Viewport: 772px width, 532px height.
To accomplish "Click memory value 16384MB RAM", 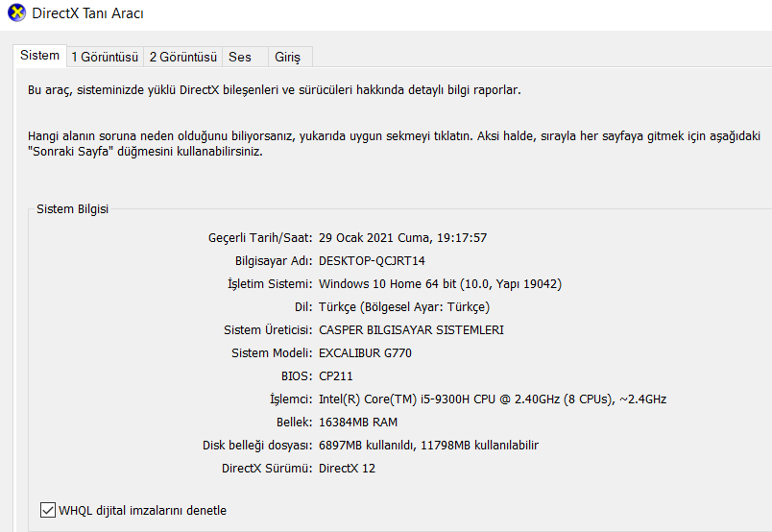I will 358,423.
